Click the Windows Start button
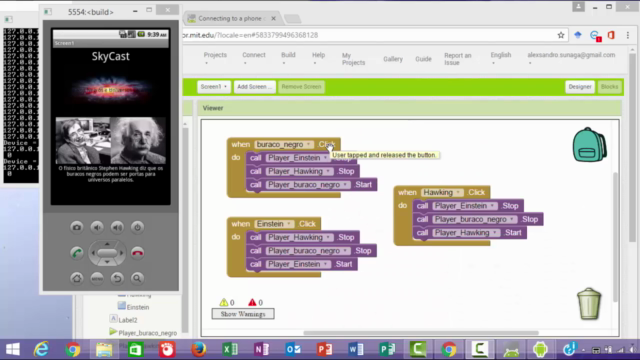The height and width of the screenshot is (360, 640). [13, 349]
